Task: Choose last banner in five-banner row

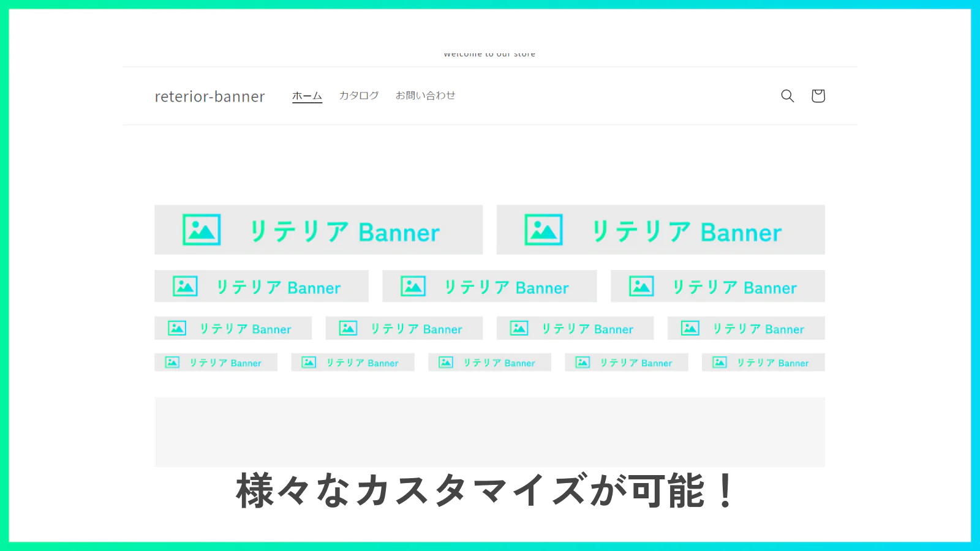Action: pos(763,362)
